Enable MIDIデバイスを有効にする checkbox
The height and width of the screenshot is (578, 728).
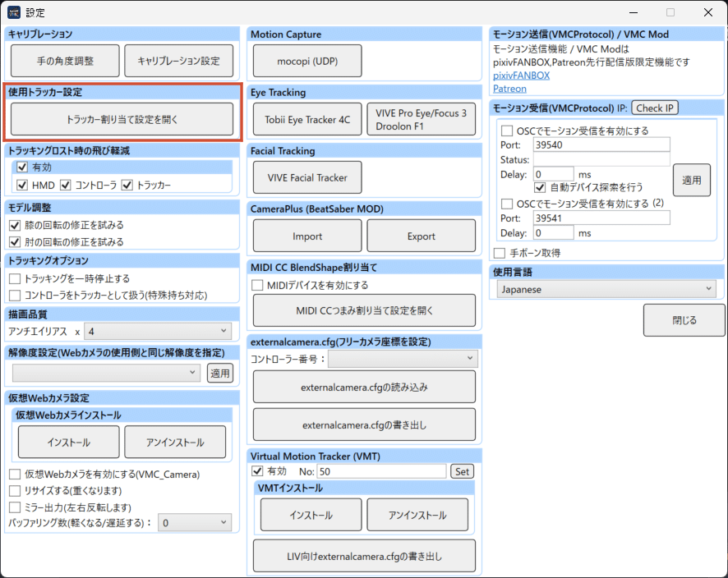pyautogui.click(x=257, y=285)
